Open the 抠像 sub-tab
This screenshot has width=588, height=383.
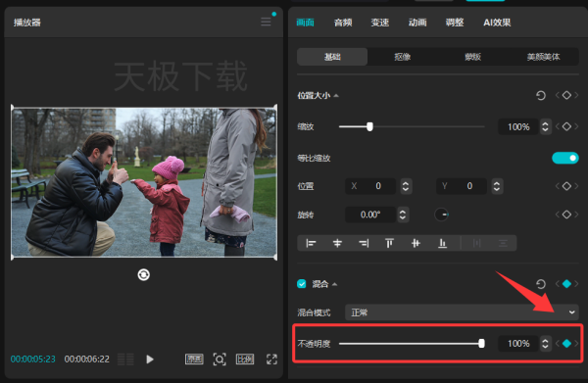pyautogui.click(x=403, y=57)
